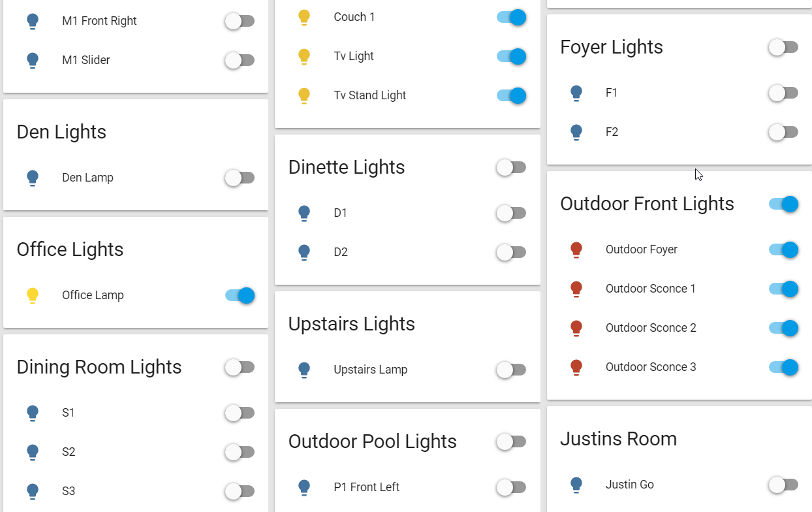Screen dimensions: 812x512
Task: Click the Upstairs Lamp bulb icon
Action: (304, 370)
